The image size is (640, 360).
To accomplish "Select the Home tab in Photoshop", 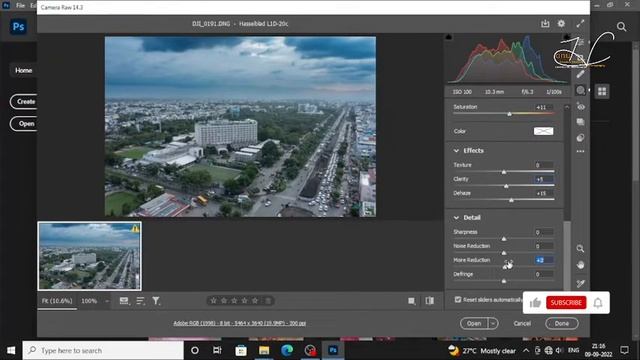I will pyautogui.click(x=23, y=70).
